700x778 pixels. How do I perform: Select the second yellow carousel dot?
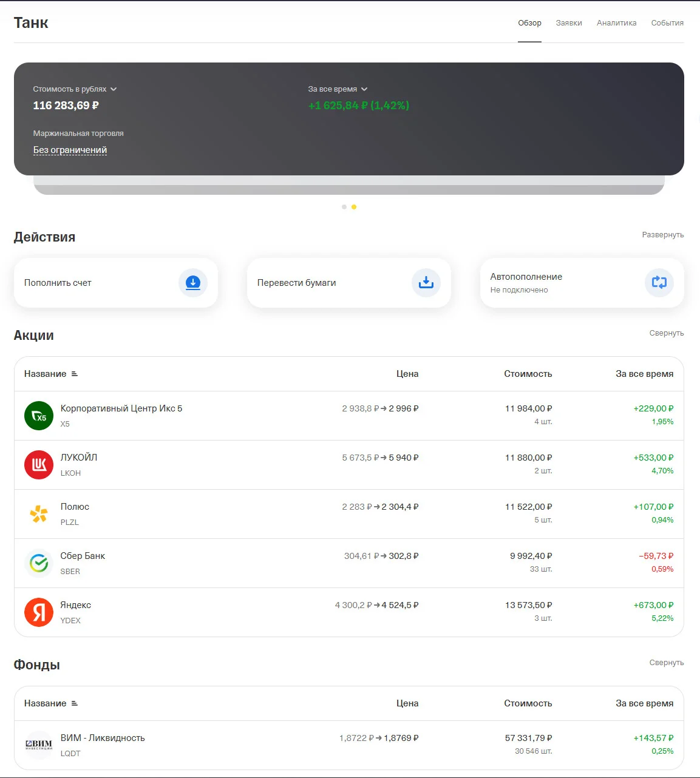354,207
